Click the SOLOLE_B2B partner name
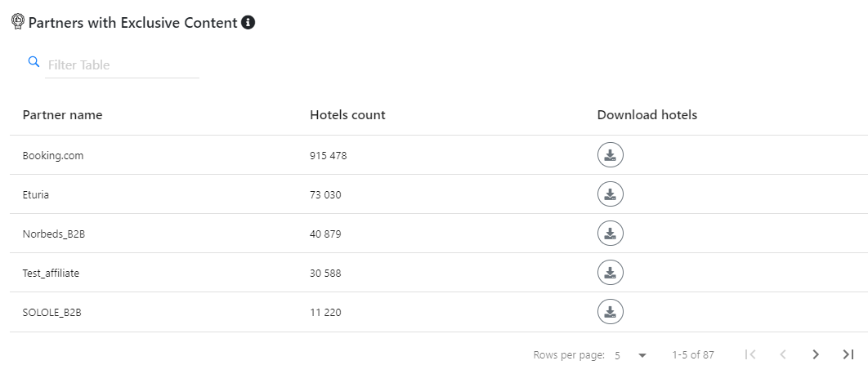The image size is (868, 374). click(52, 312)
